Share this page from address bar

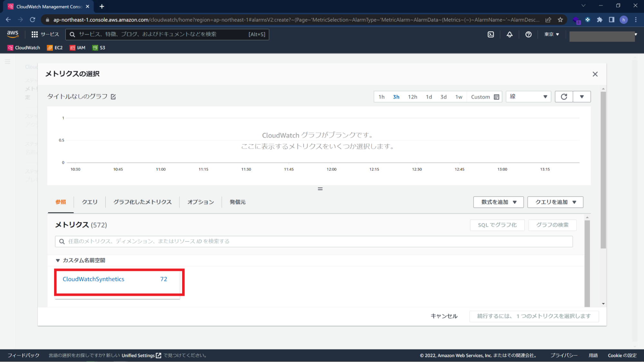coord(548,20)
